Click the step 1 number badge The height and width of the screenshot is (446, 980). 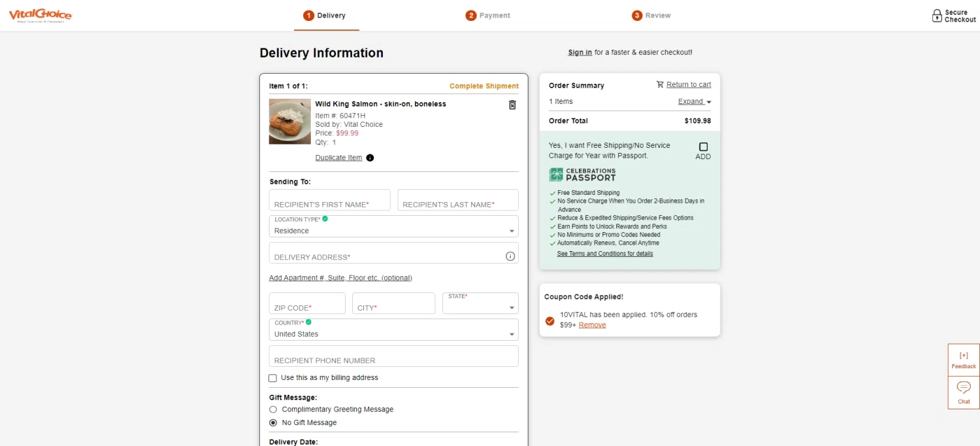coord(309,16)
